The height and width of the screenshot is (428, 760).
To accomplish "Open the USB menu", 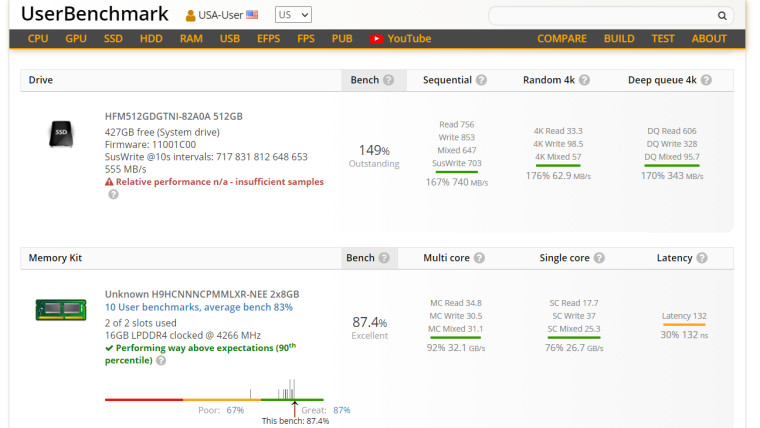I will point(230,39).
